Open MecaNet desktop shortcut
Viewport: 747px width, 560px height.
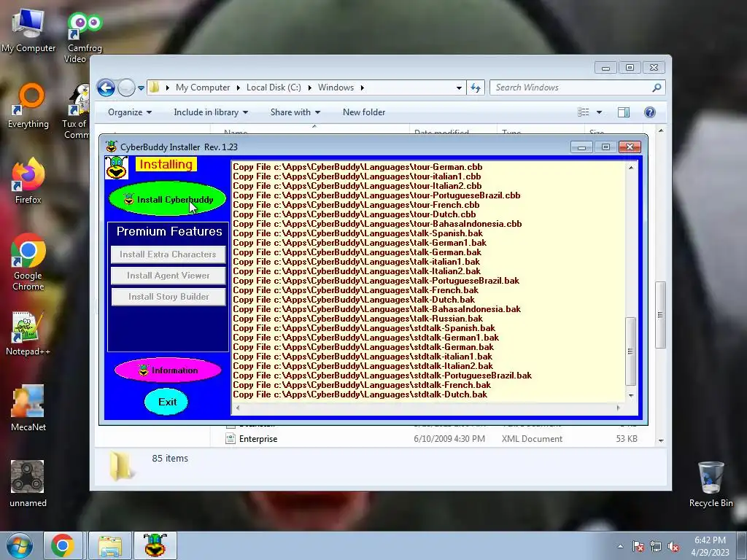[28, 408]
